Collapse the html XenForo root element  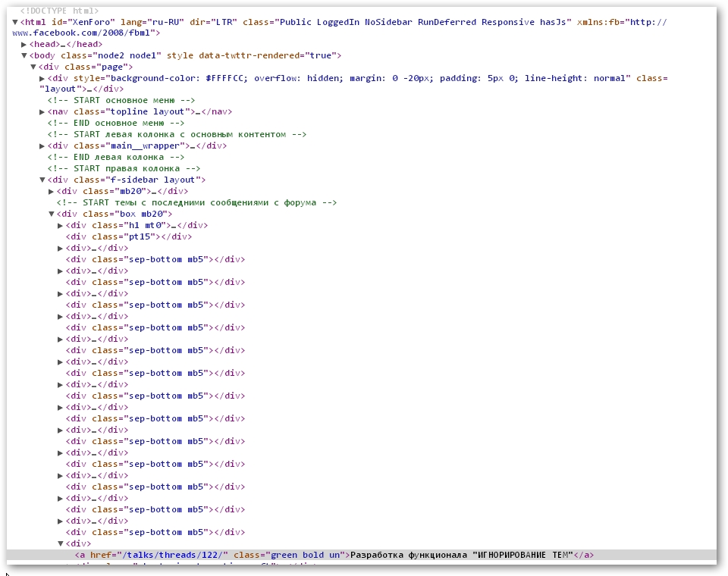pyautogui.click(x=15, y=22)
